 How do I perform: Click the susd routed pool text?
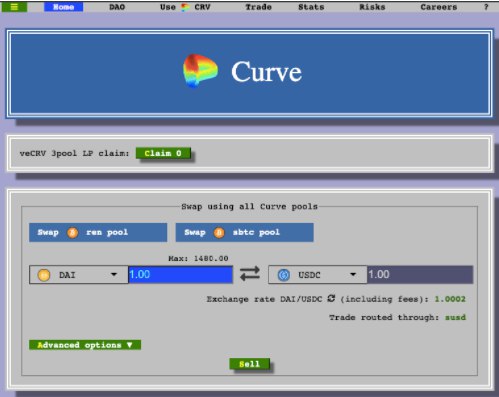tap(455, 317)
